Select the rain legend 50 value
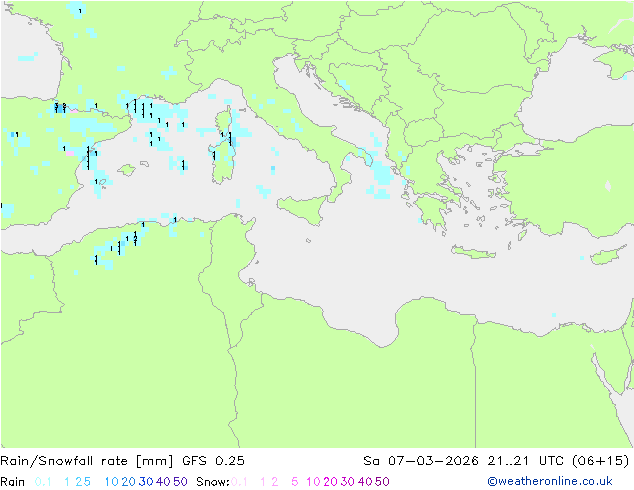The height and width of the screenshot is (490, 634). coord(180,482)
